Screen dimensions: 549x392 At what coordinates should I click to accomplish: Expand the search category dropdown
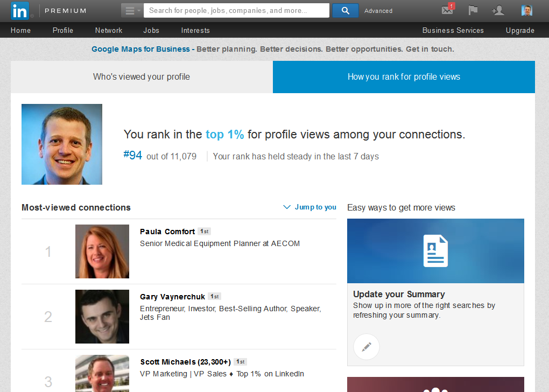point(132,10)
